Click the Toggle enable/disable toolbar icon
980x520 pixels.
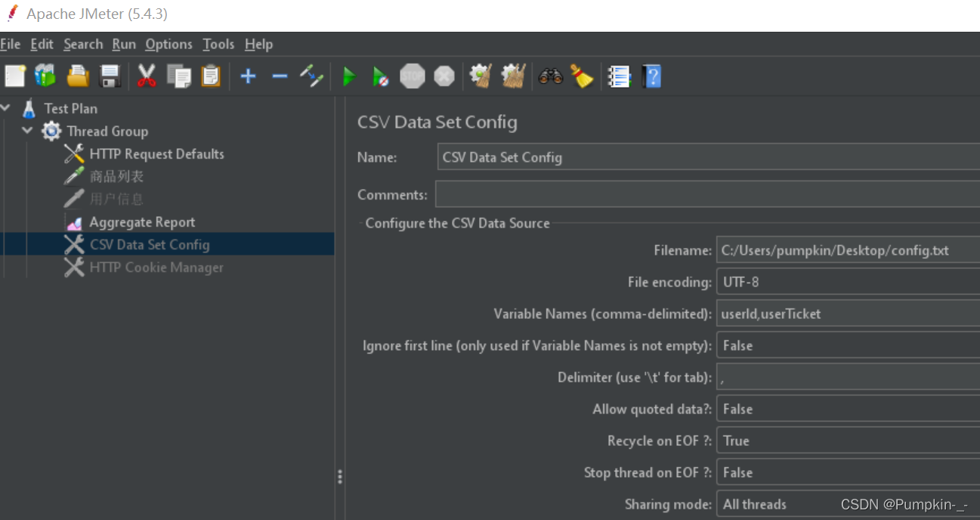(x=311, y=76)
